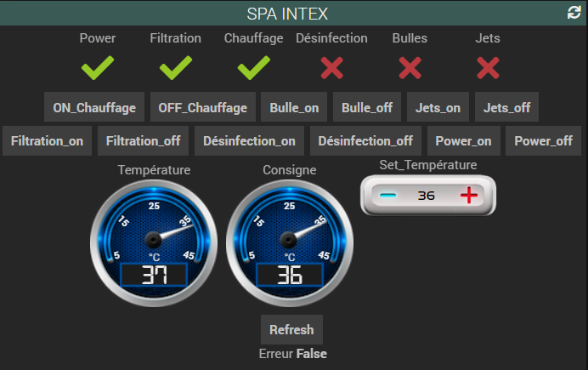This screenshot has width=588, height=370.
Task: Click the Consigne gauge title
Action: (x=289, y=170)
